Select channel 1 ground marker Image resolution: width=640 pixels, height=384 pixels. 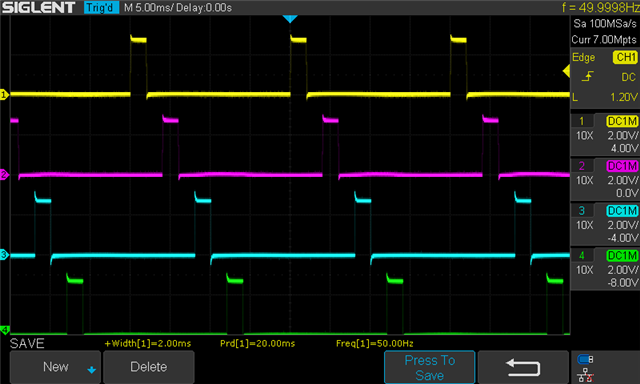[x=4, y=95]
